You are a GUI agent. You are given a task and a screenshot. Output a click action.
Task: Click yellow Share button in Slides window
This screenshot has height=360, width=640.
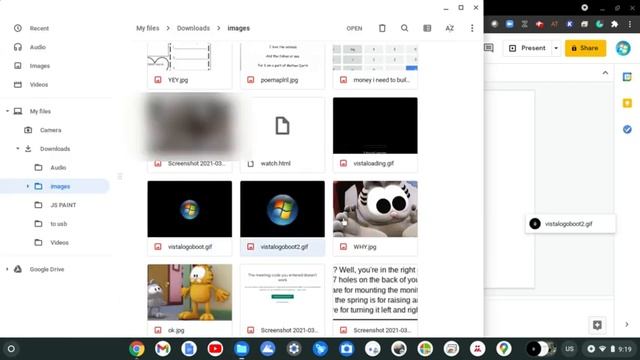(x=585, y=48)
